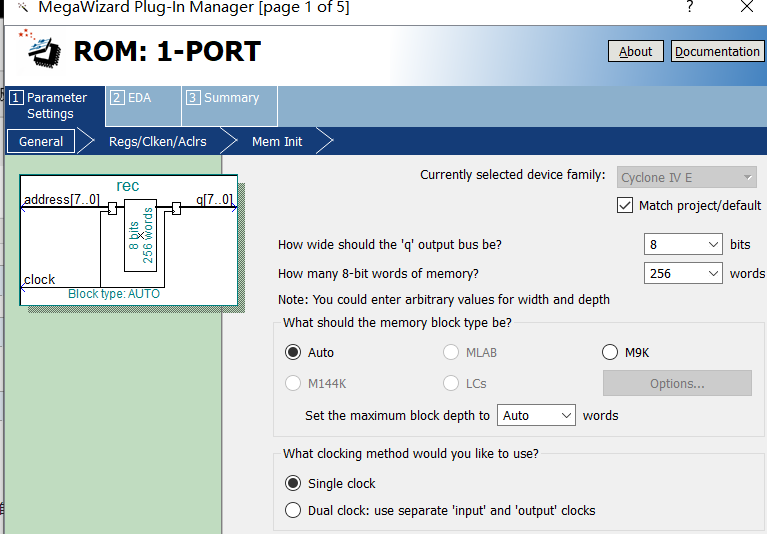Click the MegaWizard wand icon in title bar
Image resolution: width=767 pixels, height=534 pixels.
click(x=23, y=7)
